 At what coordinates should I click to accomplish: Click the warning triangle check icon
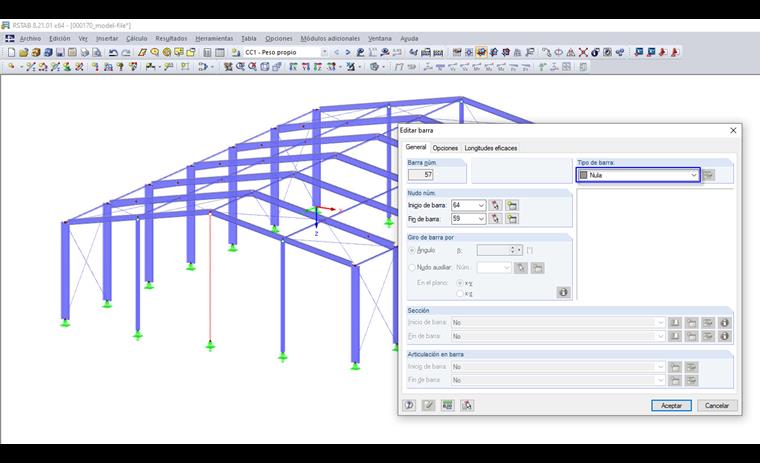point(571,52)
